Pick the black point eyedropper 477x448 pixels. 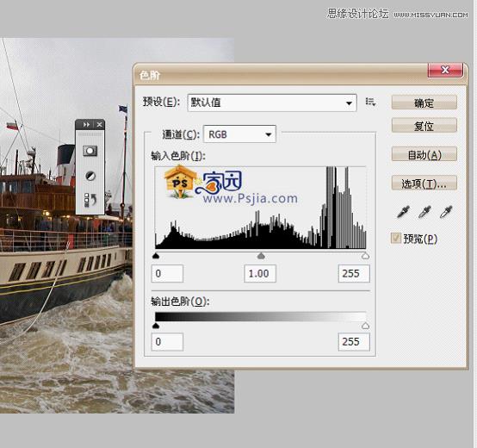[403, 212]
